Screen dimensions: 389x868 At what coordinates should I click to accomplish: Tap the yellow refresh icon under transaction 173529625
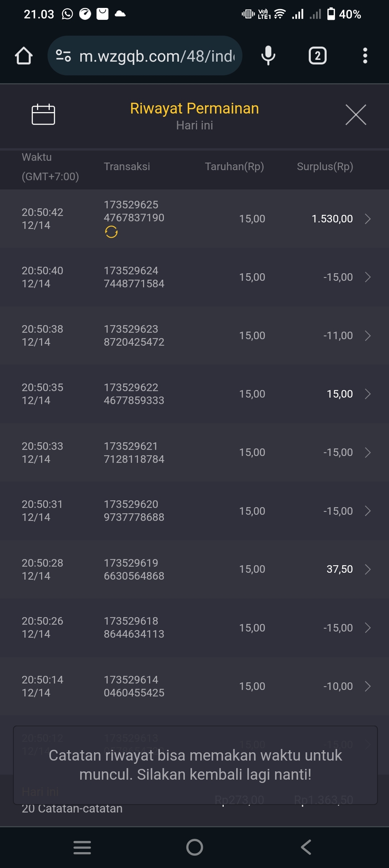pos(111,232)
